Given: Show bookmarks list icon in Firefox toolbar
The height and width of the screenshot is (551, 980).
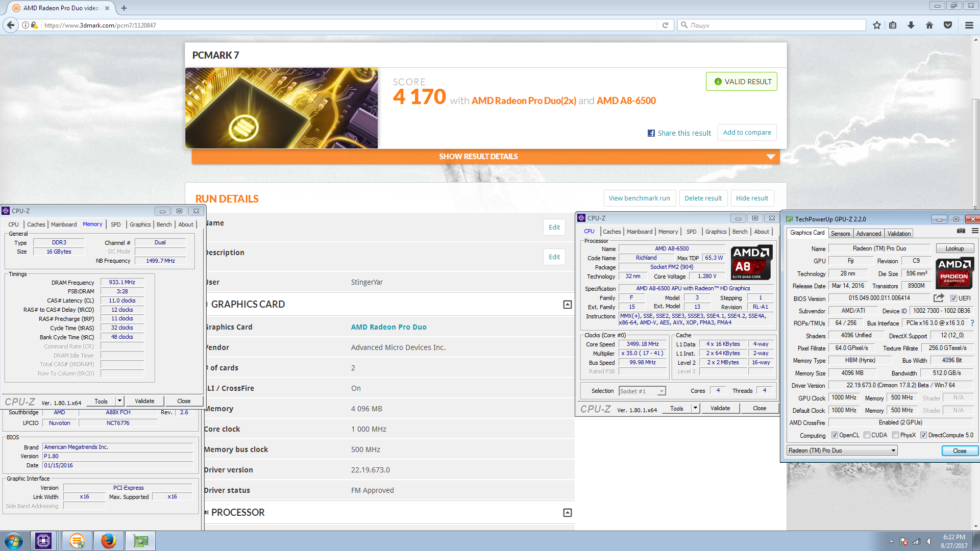Looking at the screenshot, I should [893, 25].
